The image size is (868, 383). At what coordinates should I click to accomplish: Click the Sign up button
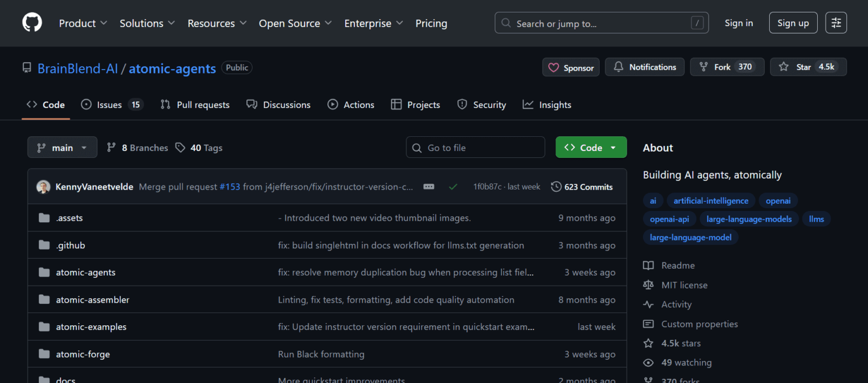coord(793,23)
